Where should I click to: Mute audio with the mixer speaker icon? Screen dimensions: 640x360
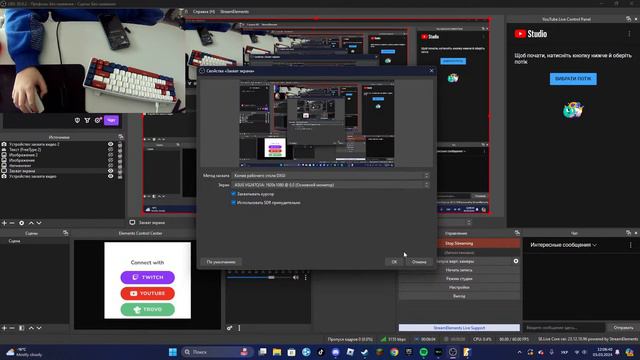coord(296,278)
